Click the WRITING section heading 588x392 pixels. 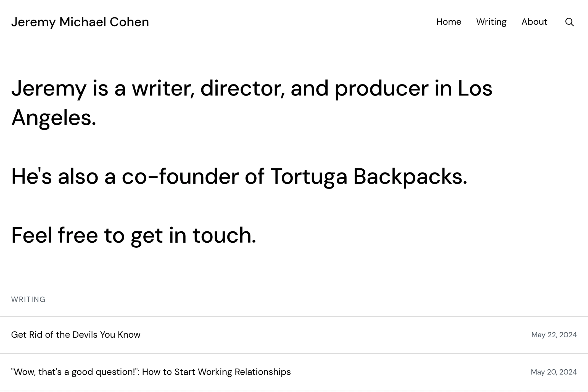28,299
